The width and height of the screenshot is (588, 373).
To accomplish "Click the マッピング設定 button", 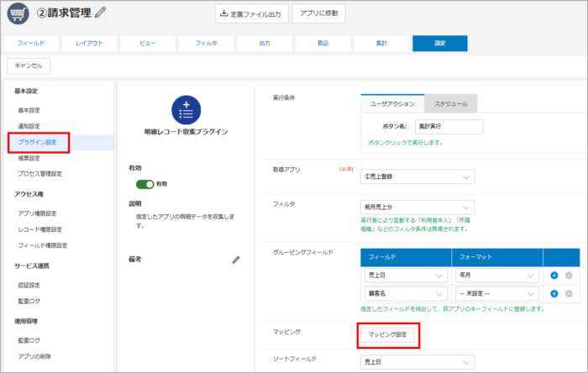I will point(387,334).
